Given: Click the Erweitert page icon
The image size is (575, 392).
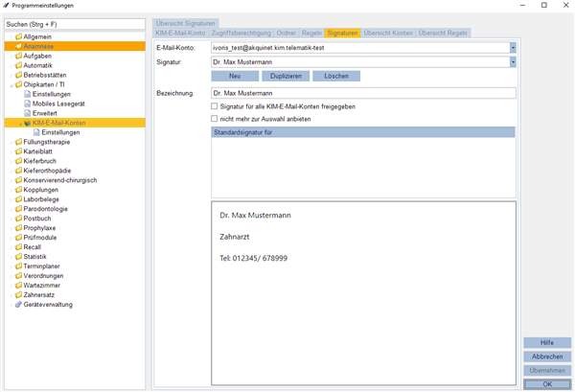Looking at the screenshot, I should coord(28,113).
